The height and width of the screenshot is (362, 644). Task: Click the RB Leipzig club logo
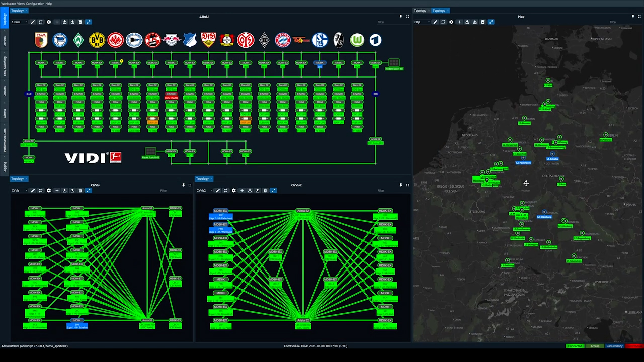tap(172, 40)
